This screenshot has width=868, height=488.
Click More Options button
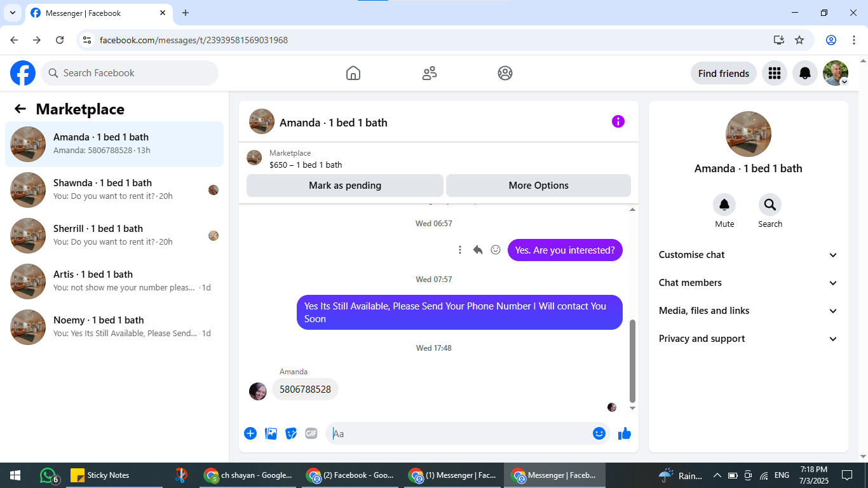point(539,186)
